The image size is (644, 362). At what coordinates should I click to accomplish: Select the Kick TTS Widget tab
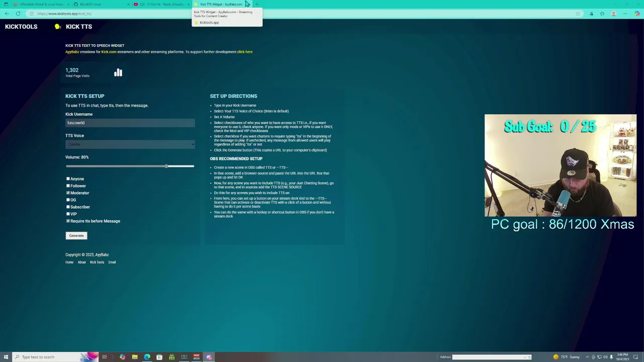coord(221,4)
